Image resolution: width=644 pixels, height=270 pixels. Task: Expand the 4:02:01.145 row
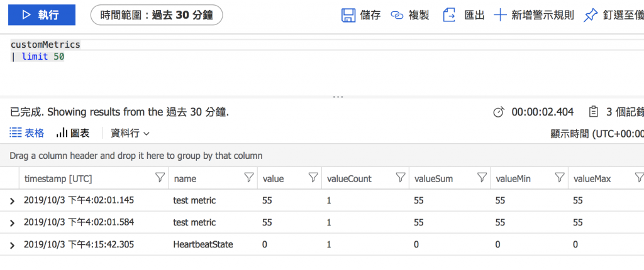click(12, 201)
